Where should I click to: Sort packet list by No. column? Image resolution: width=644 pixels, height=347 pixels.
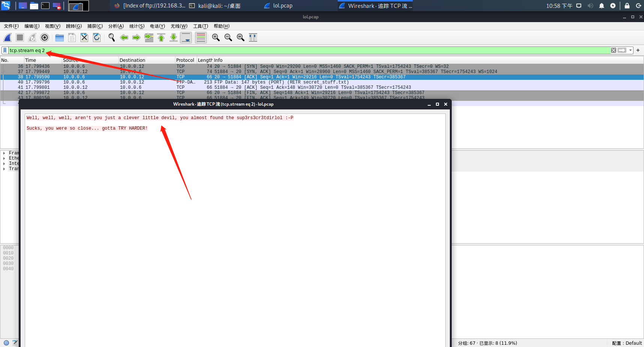[x=12, y=60]
